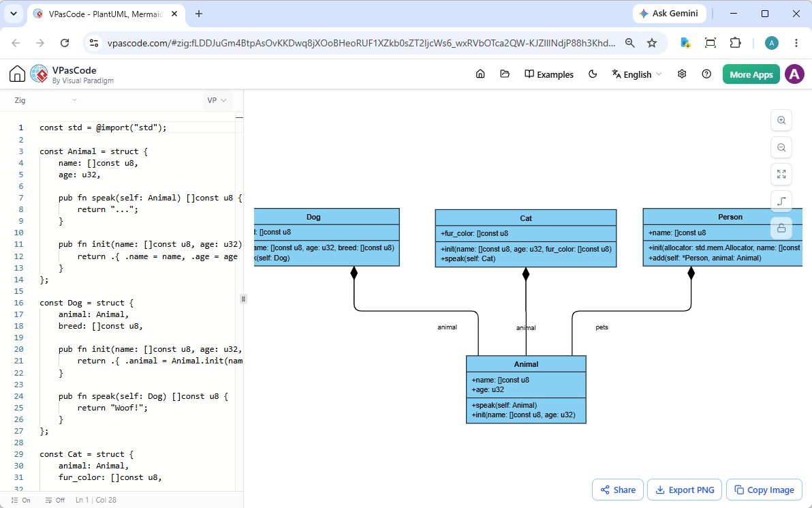Open English language selector
This screenshot has height=508, width=812.
click(637, 74)
